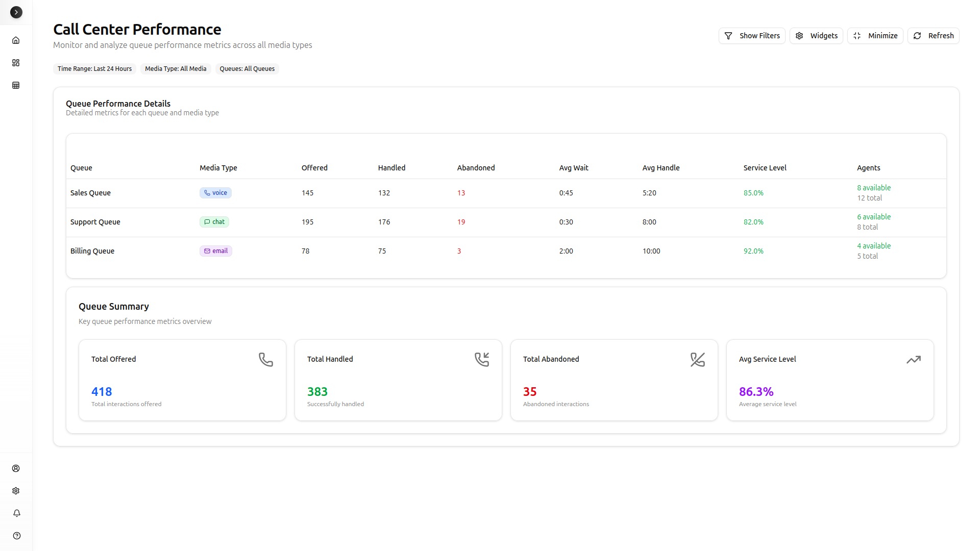980x551 pixels.
Task: Select the voice media type badge
Action: (x=215, y=193)
